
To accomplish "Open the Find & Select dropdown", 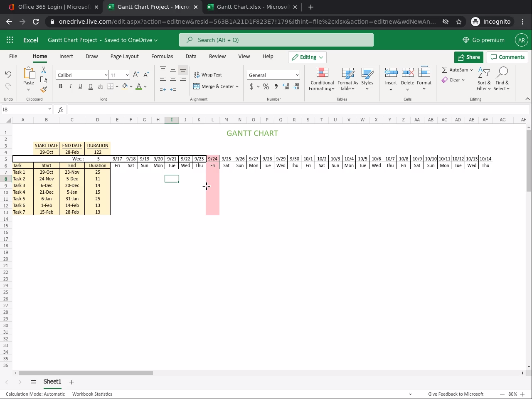I will (502, 79).
